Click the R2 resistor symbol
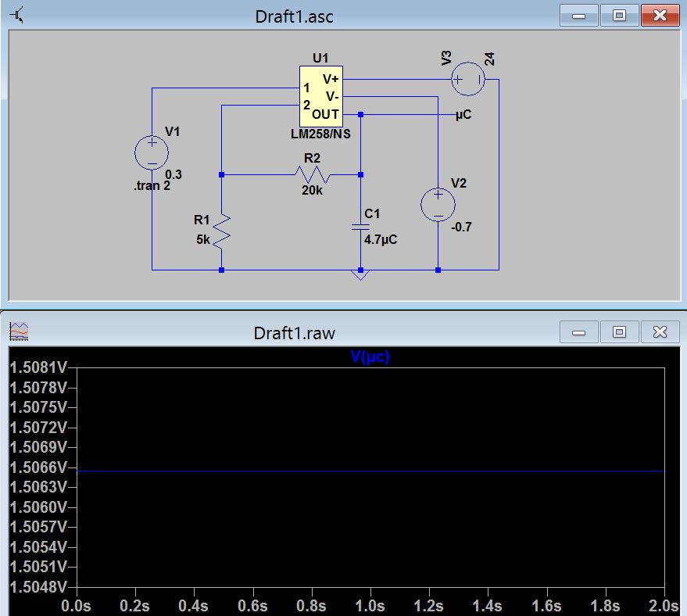The width and height of the screenshot is (687, 616). [313, 174]
